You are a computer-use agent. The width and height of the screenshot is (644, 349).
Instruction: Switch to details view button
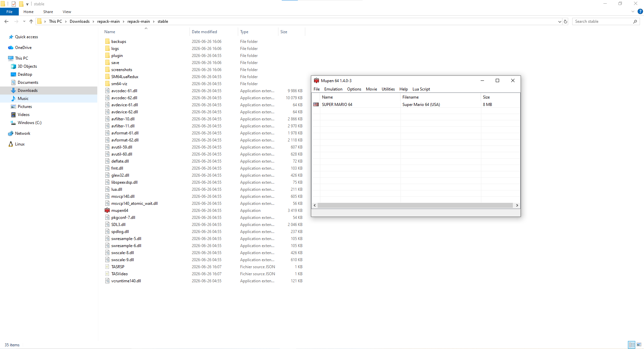coord(632,345)
